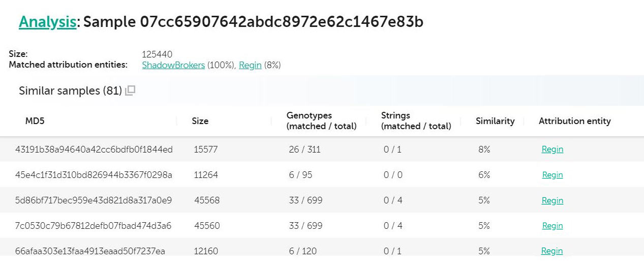The width and height of the screenshot is (644, 270).
Task: Open the ShadowBrokers attribution entity link
Action: tap(173, 65)
